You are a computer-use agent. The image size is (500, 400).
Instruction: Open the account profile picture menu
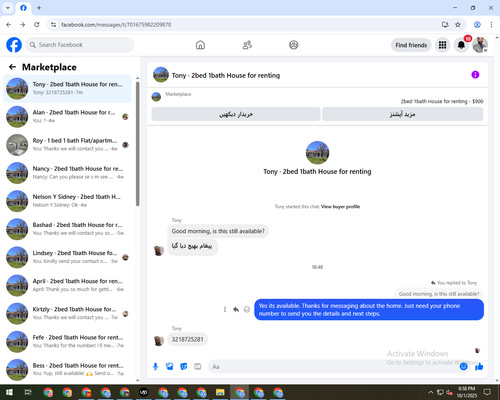480,45
